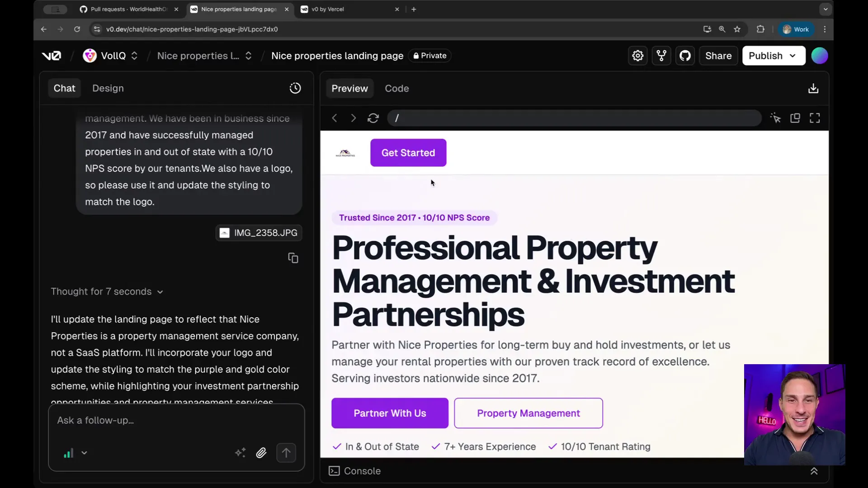Image resolution: width=868 pixels, height=488 pixels.
Task: Open the model selector dropdown
Action: [x=75, y=453]
